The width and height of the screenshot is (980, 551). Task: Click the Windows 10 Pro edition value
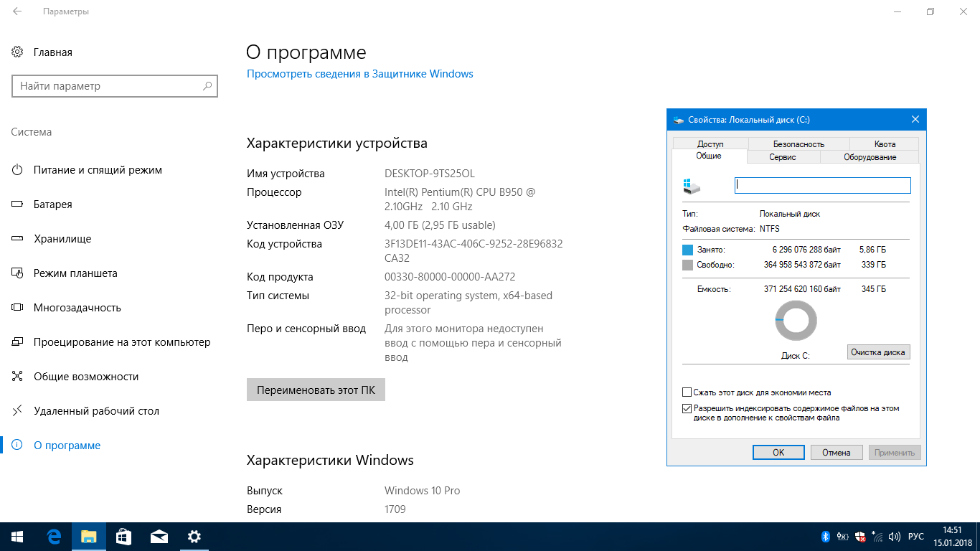tap(423, 491)
